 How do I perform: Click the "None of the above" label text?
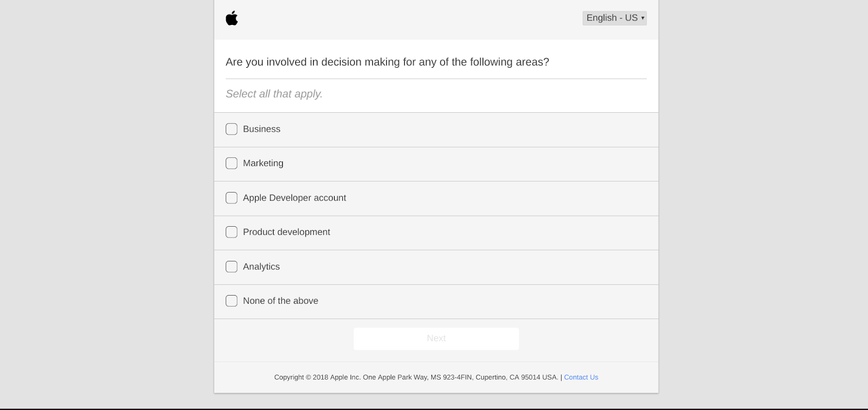280,301
